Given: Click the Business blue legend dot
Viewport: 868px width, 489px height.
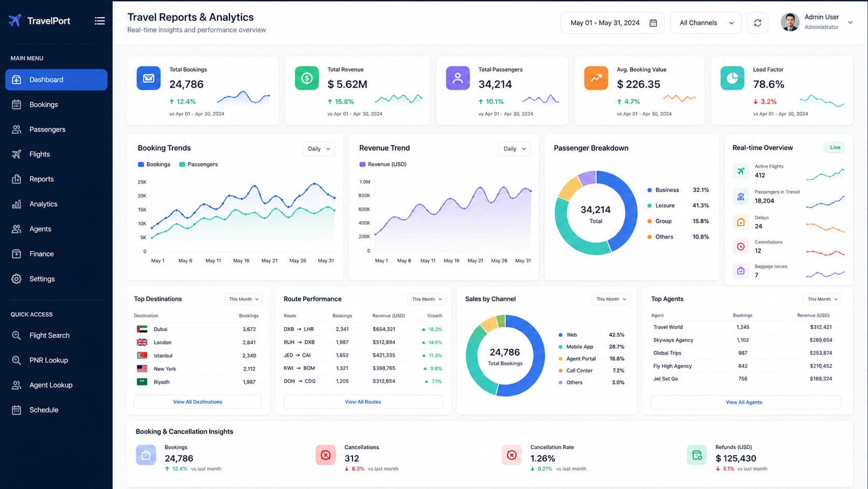Looking at the screenshot, I should [x=649, y=190].
